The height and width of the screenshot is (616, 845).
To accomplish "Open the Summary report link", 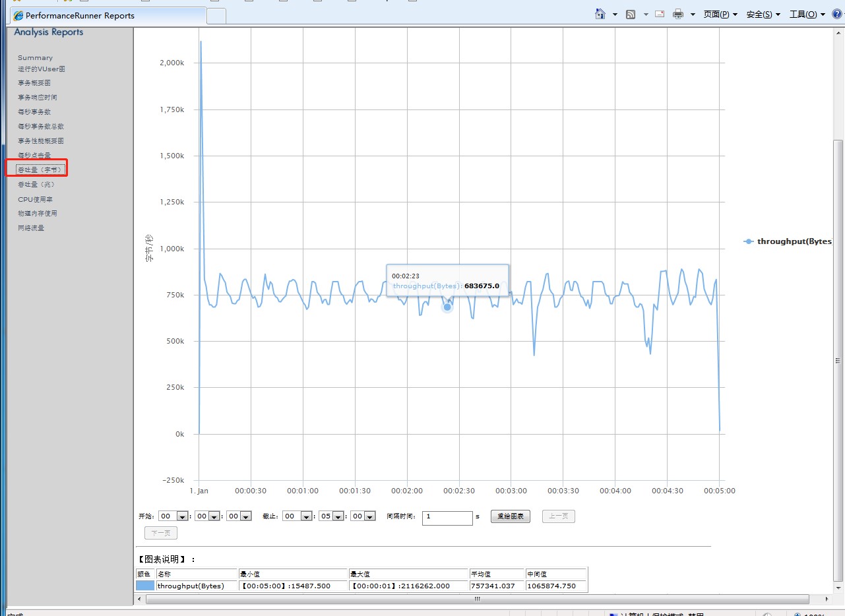I will (x=35, y=58).
